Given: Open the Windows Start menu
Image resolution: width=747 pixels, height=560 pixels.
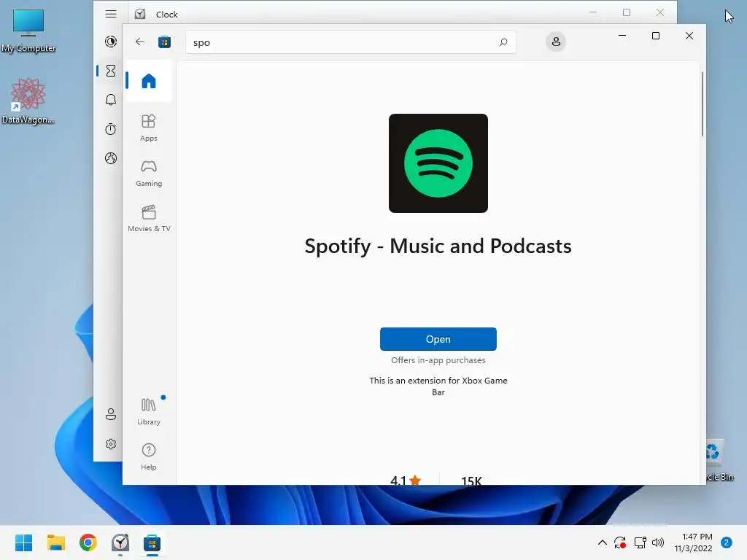Looking at the screenshot, I should [x=24, y=542].
